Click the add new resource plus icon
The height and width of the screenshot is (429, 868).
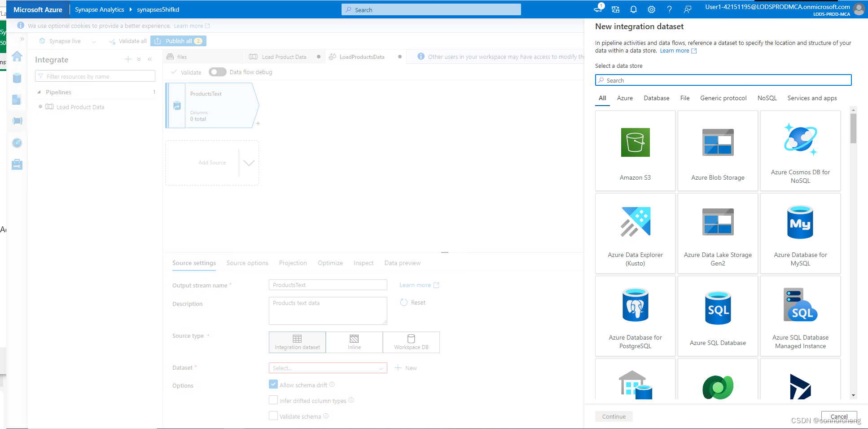128,59
